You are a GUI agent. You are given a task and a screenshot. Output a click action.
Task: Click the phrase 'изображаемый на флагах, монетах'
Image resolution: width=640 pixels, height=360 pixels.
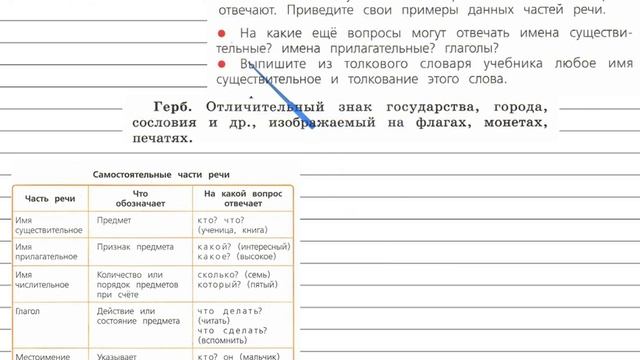(x=408, y=122)
